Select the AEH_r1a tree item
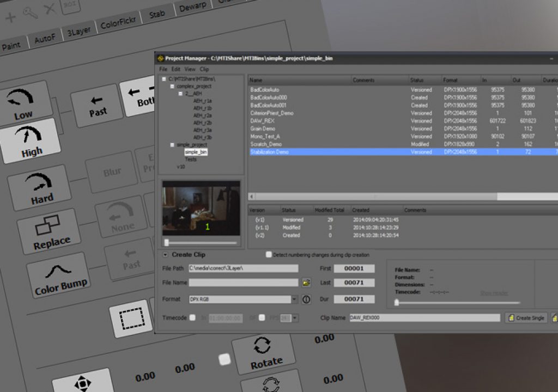 click(203, 101)
